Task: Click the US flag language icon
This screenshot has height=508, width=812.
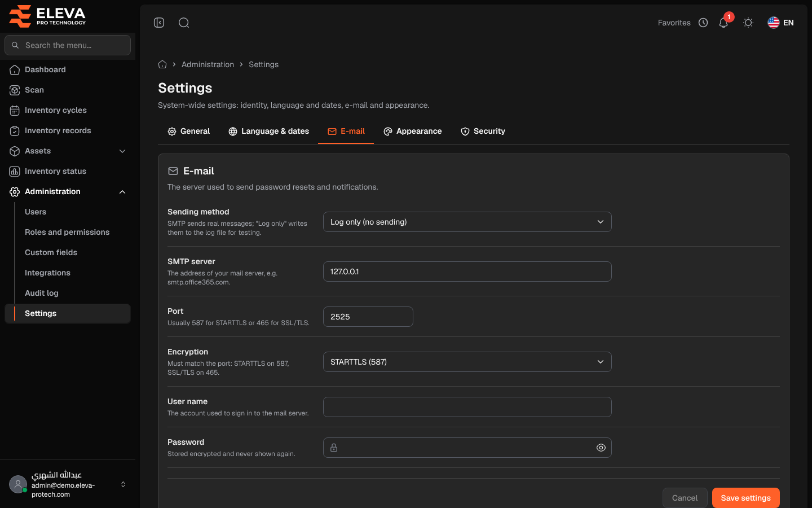Action: tap(774, 23)
